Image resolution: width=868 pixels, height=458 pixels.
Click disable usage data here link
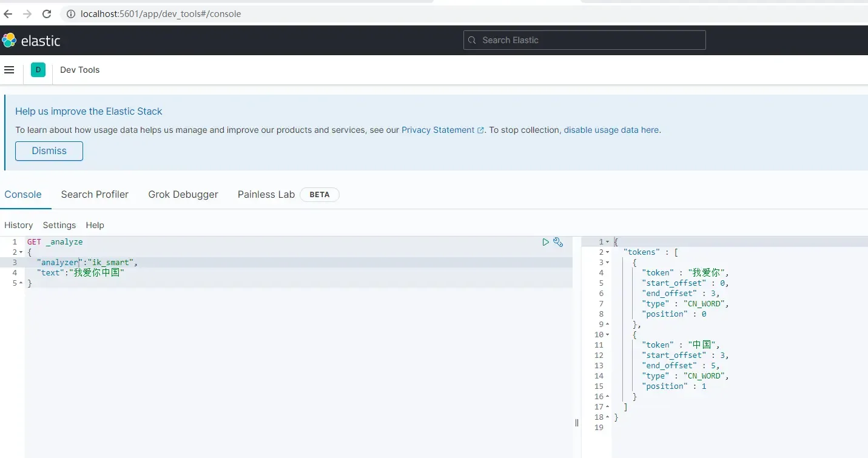click(611, 130)
